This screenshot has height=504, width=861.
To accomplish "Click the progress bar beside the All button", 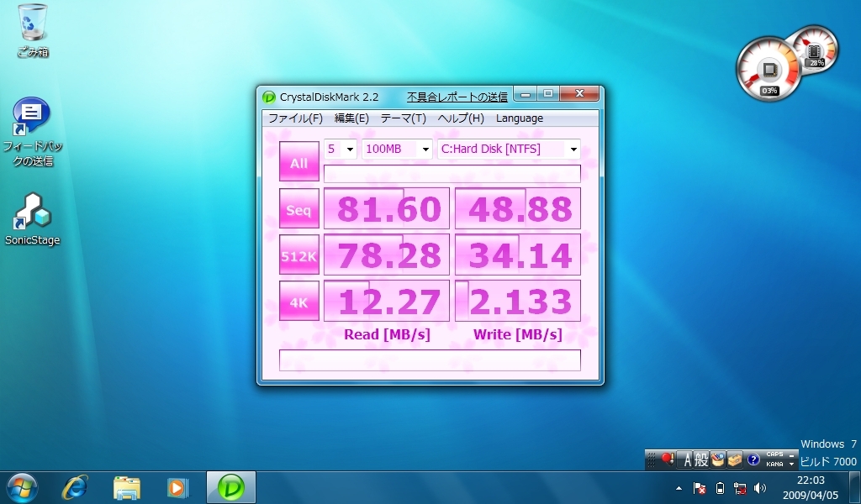I will pyautogui.click(x=452, y=174).
